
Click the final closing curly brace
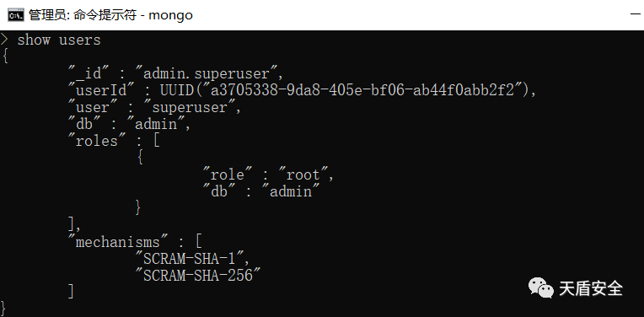coord(4,309)
